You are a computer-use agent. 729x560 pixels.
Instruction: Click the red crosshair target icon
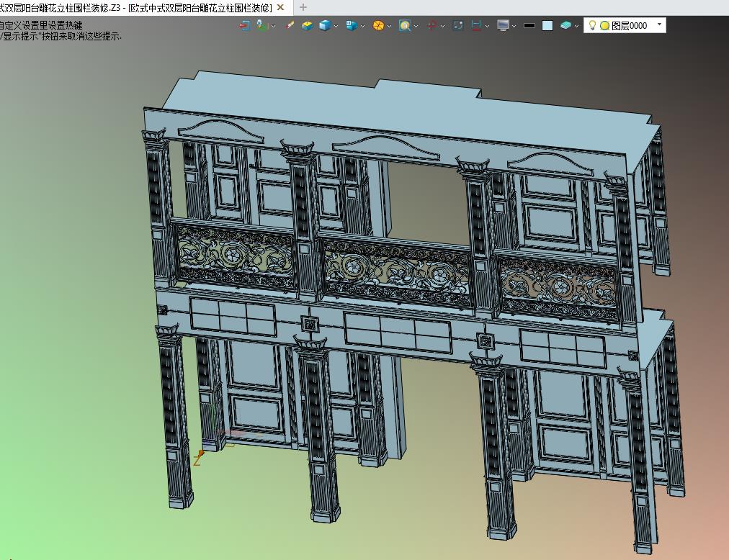point(432,26)
